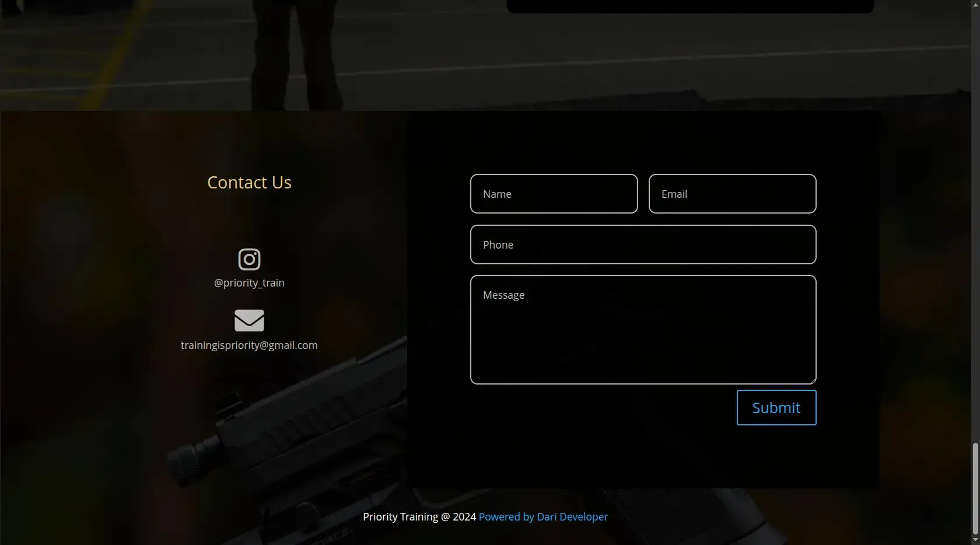Click the scrollbar track above the thumb
Image resolution: width=980 pixels, height=545 pixels.
[975, 233]
